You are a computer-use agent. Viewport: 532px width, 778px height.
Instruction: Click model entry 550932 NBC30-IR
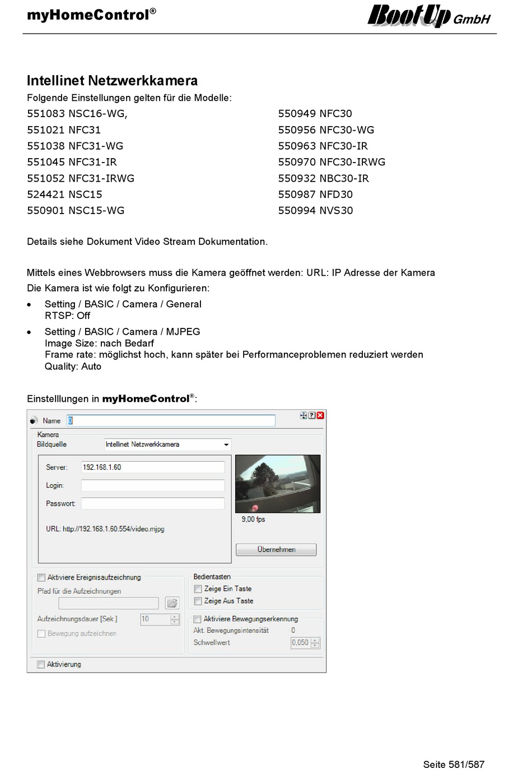(x=324, y=178)
